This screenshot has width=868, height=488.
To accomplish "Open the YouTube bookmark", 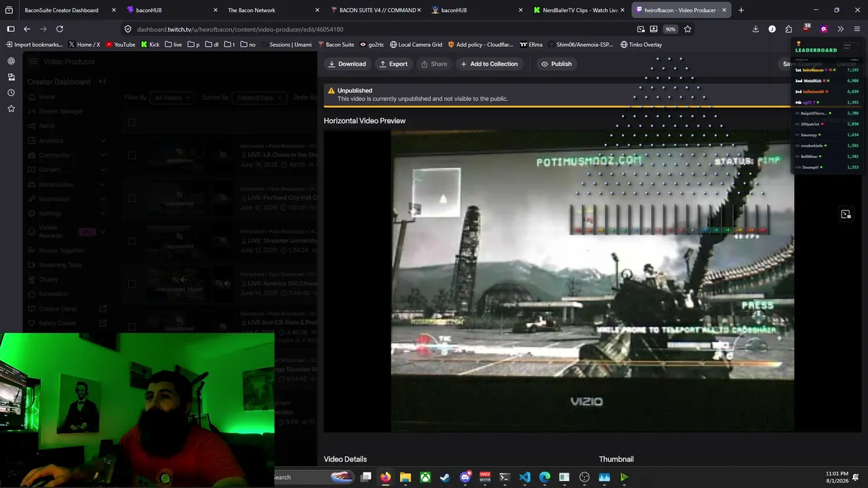I will (120, 45).
